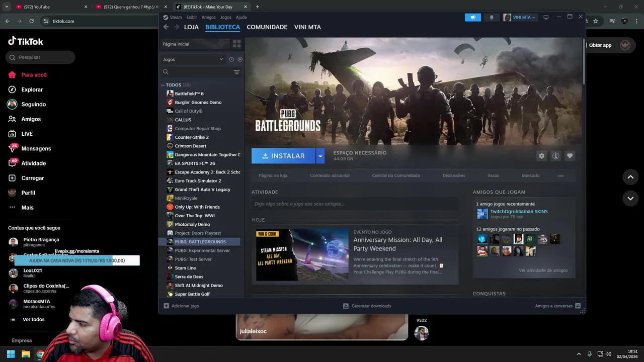This screenshot has height=362, width=644.
Task: Select Counter-Strike 2 in library
Action: 192,137
